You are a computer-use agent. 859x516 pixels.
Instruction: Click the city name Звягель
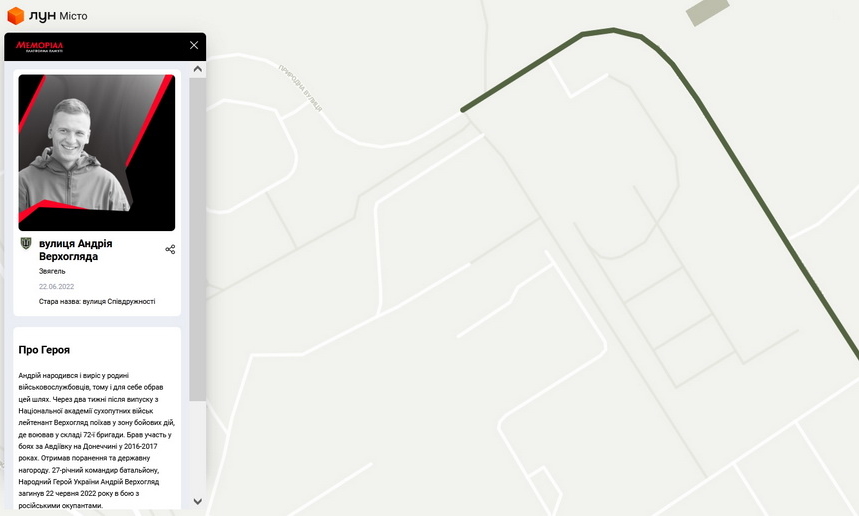[x=52, y=271]
